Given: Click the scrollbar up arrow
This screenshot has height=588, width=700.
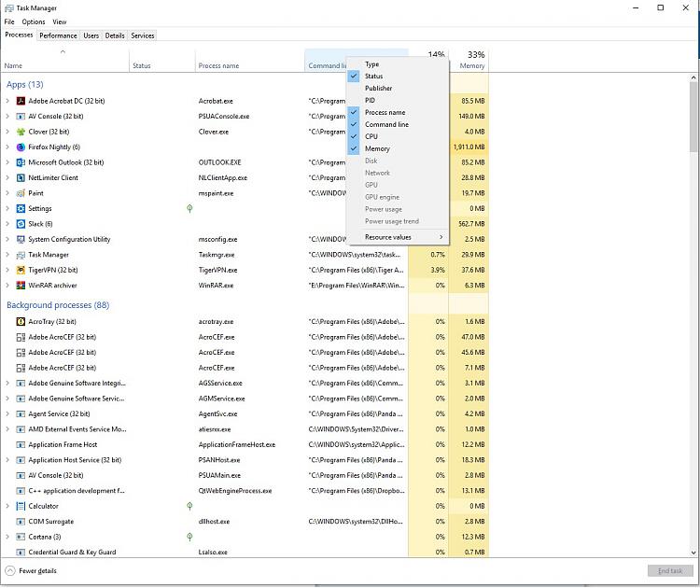Looking at the screenshot, I should pyautogui.click(x=693, y=77).
